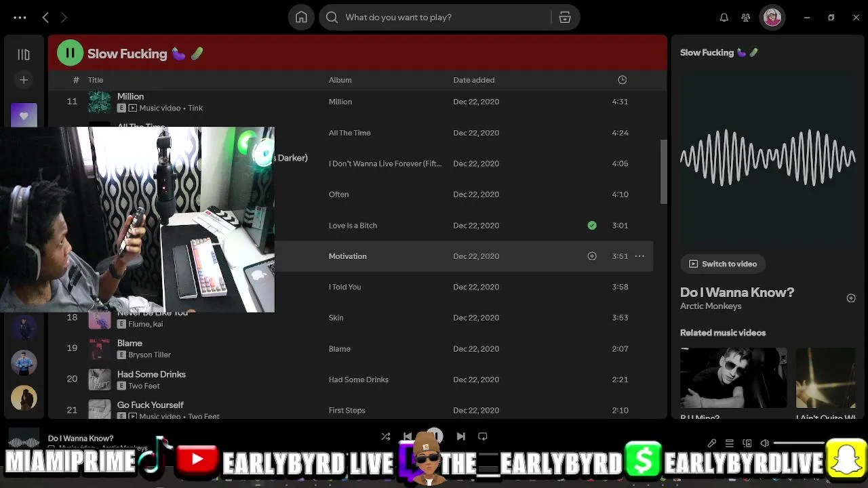Sort tracks by Title column
868x488 pixels.
pos(96,80)
